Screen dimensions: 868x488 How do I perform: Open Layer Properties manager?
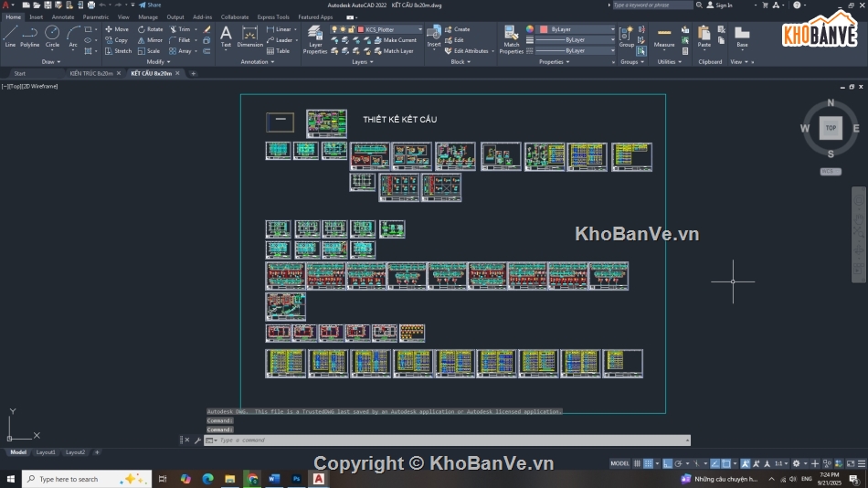point(315,38)
